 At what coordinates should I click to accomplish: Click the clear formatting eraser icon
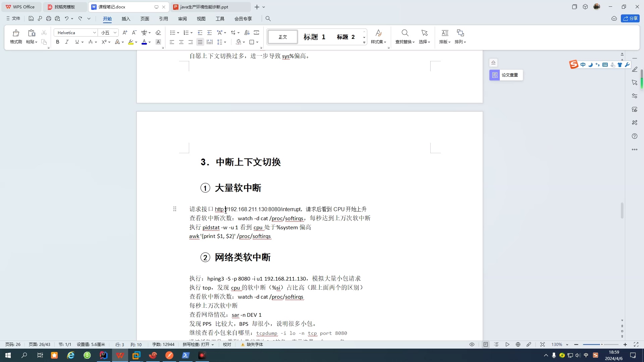coord(158,33)
